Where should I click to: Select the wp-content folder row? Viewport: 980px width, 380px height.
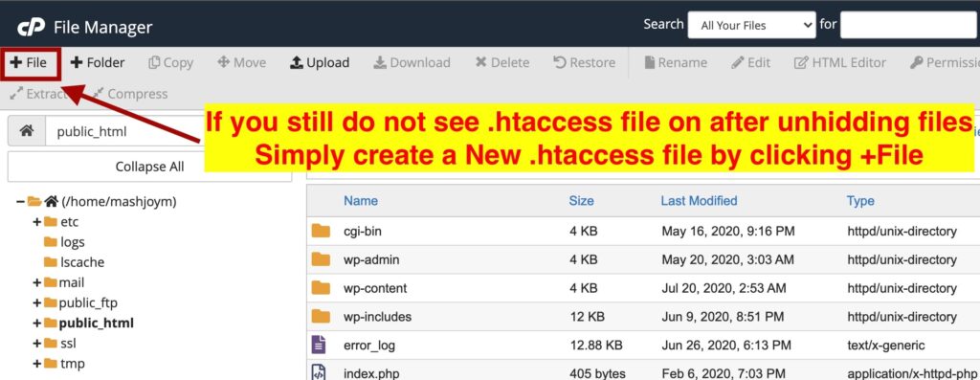pyautogui.click(x=643, y=288)
